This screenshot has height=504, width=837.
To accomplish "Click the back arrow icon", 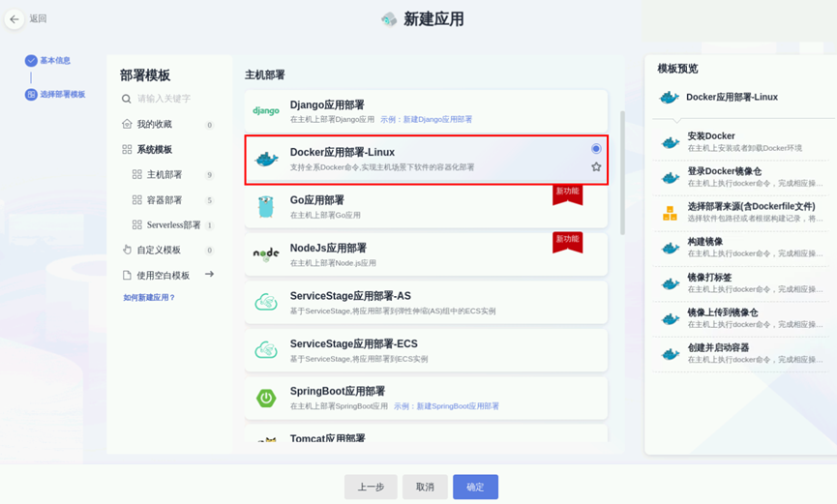I will pyautogui.click(x=15, y=19).
